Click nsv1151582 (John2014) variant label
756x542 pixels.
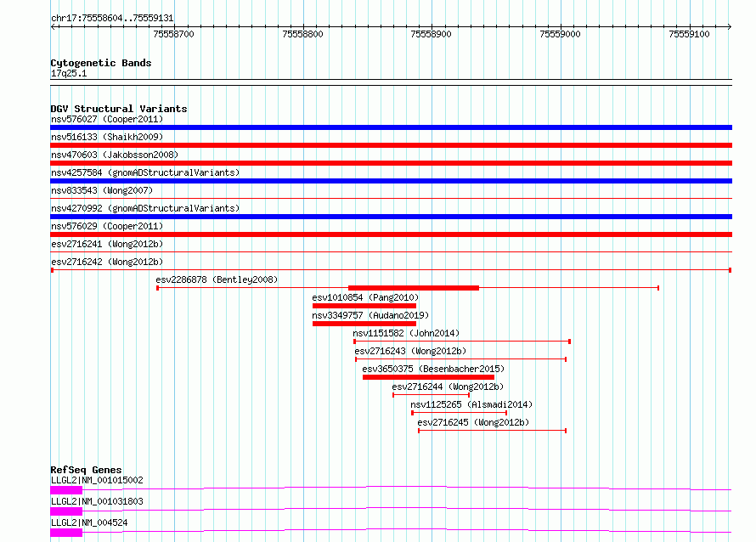[406, 333]
